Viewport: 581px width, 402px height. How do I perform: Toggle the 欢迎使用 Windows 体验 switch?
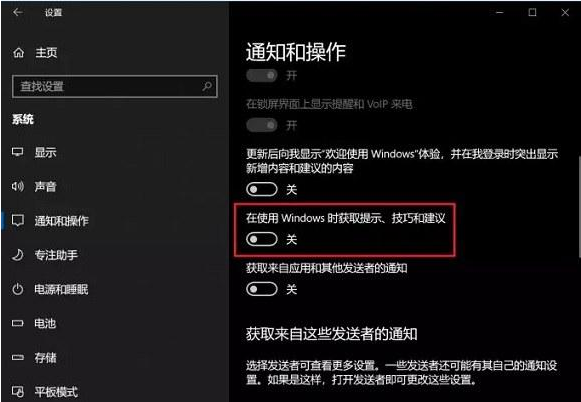tap(262, 189)
